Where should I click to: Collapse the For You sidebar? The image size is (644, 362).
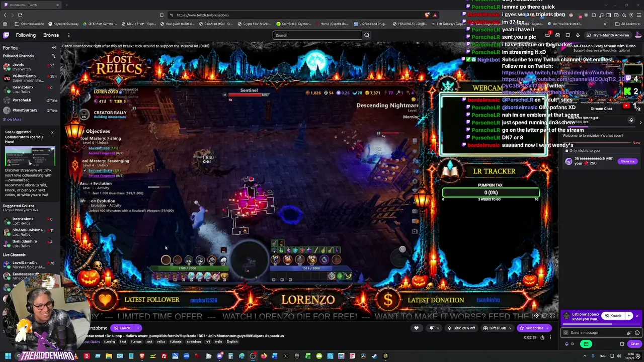pos(54,48)
